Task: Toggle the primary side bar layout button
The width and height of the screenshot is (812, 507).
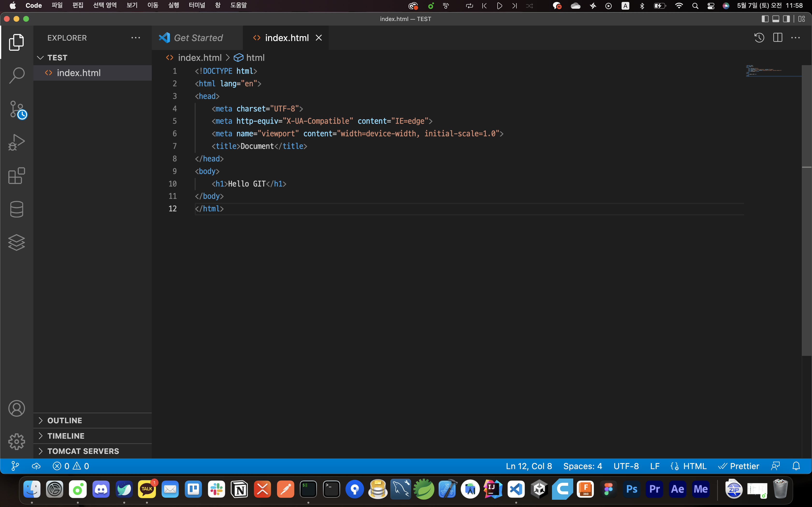Action: (x=765, y=19)
